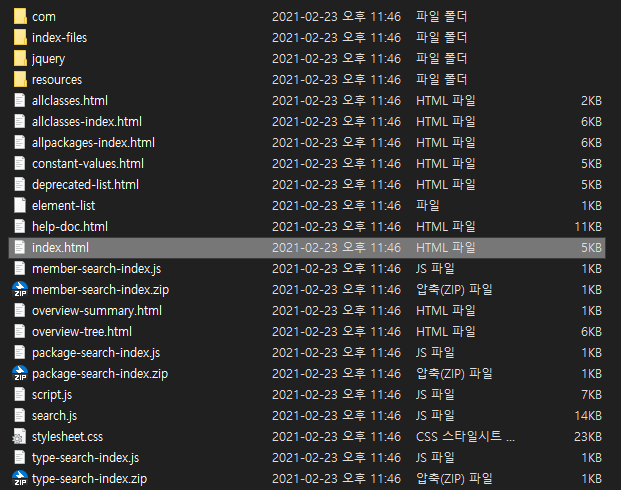Viewport: 621px width, 490px height.
Task: Click the help-doc.html file icon
Action: [x=20, y=227]
